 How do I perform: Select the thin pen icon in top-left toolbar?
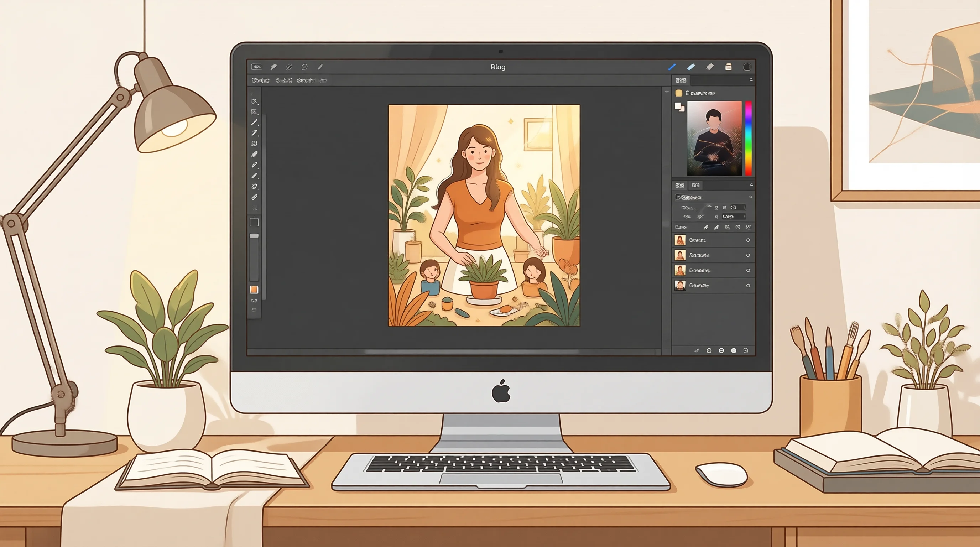click(320, 67)
